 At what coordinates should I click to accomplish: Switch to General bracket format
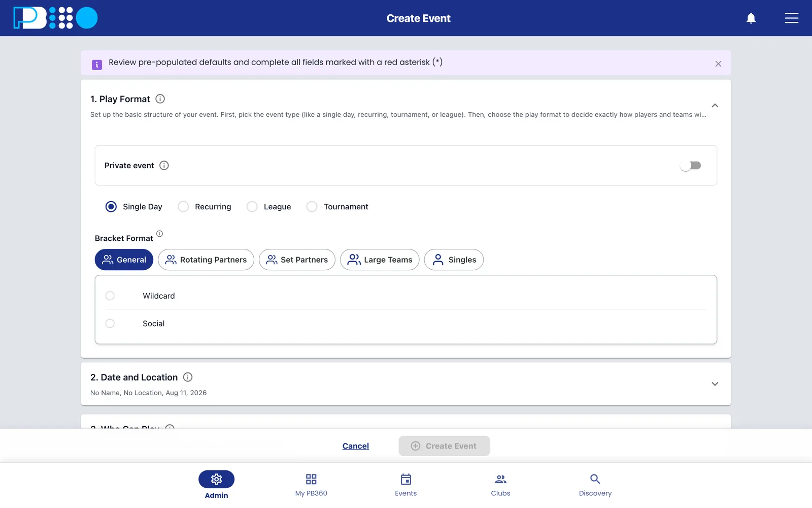tap(124, 260)
